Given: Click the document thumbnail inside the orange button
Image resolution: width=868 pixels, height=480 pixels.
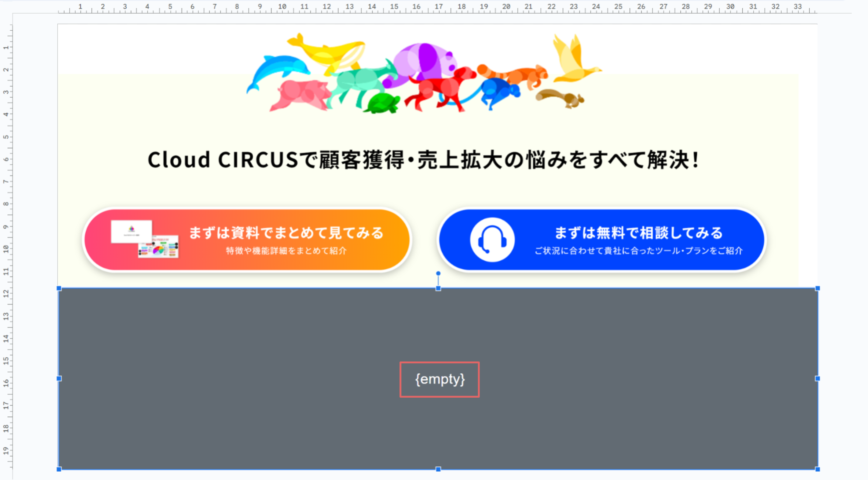Looking at the screenshot, I should [145, 239].
